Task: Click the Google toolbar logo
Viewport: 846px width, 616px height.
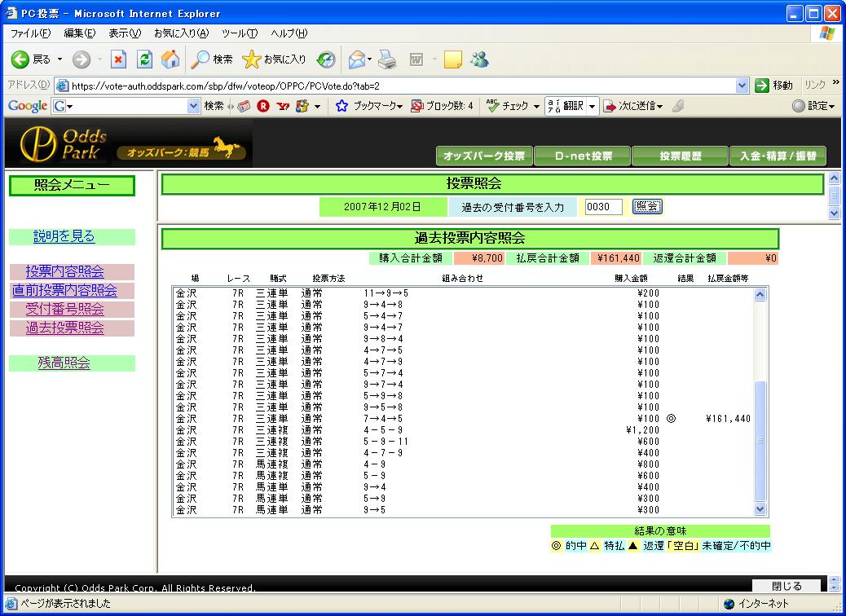Action: point(28,106)
